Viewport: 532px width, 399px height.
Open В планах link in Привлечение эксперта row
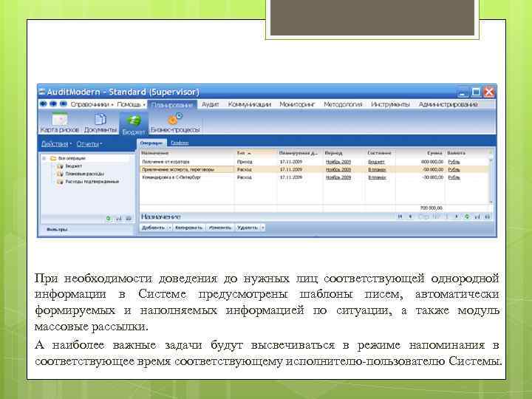pos(377,170)
